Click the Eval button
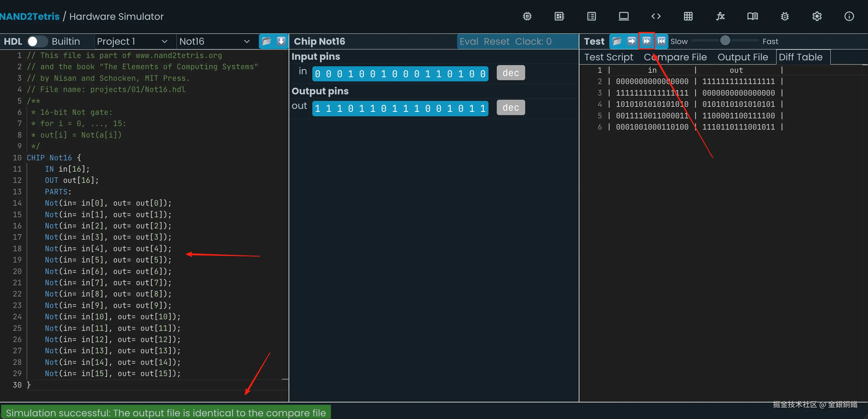Screen dimensions: 868x419 point(469,41)
